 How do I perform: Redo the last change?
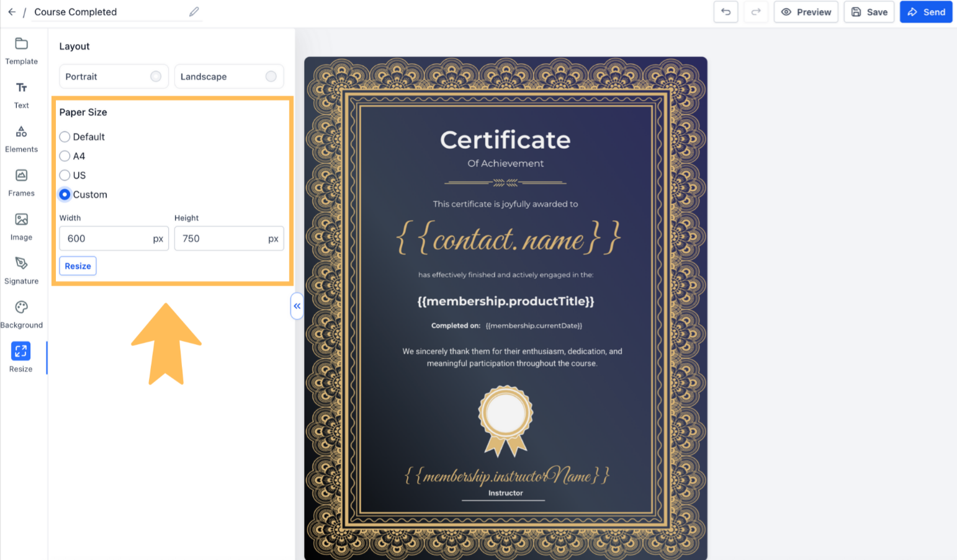click(x=756, y=12)
